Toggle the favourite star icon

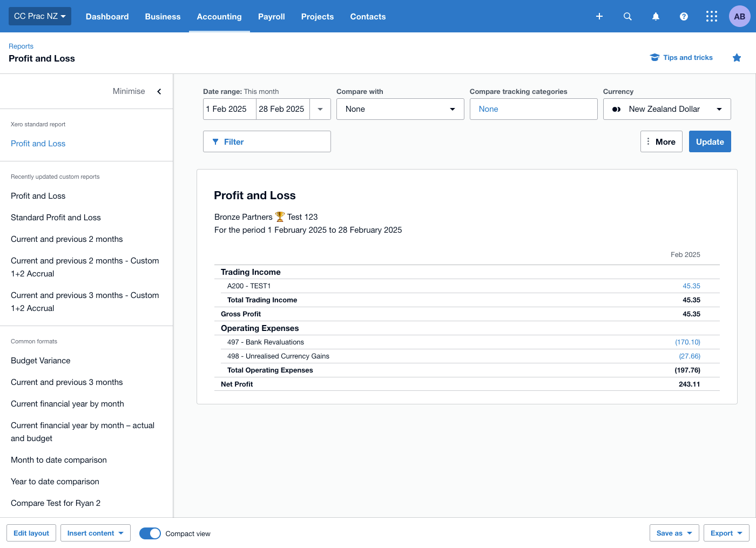737,58
